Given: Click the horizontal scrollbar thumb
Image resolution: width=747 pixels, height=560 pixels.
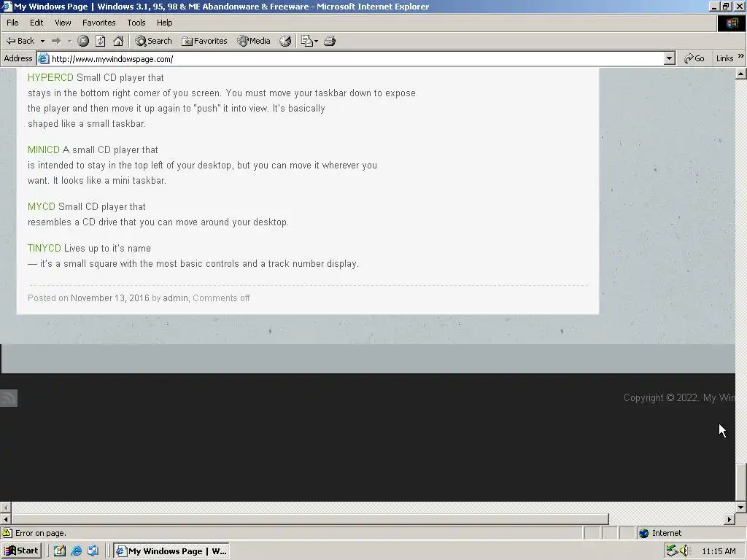Looking at the screenshot, I should click(x=310, y=519).
